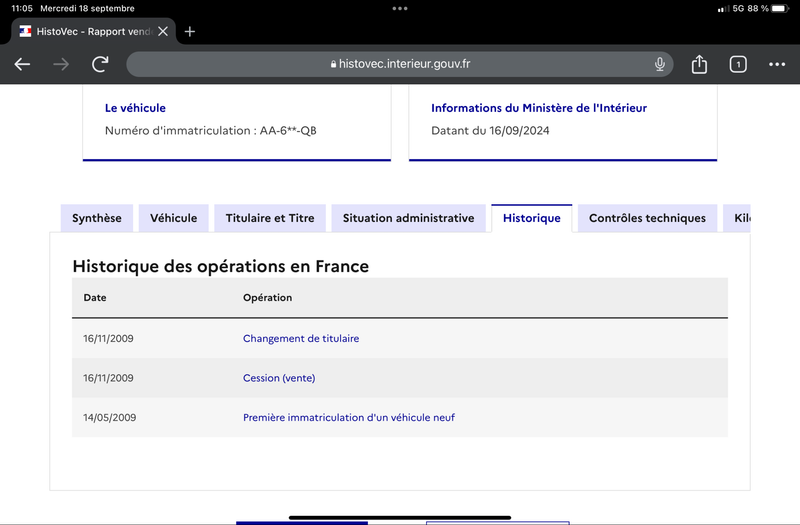
Task: Click the date 14/05/2009
Action: [110, 417]
